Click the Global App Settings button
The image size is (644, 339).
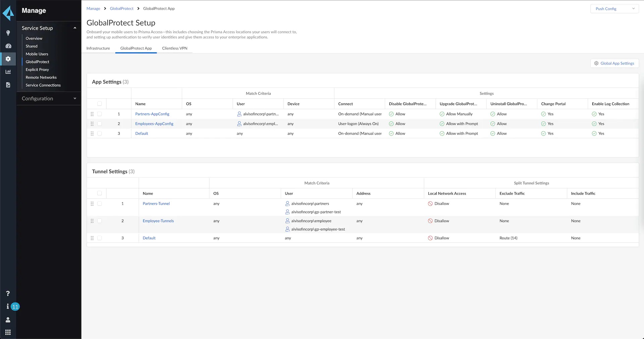[614, 63]
